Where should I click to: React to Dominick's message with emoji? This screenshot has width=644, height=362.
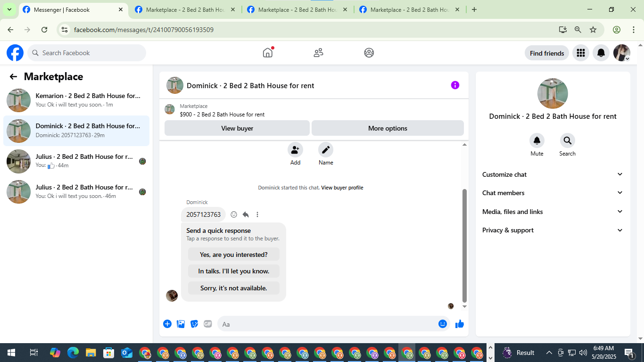pyautogui.click(x=234, y=214)
